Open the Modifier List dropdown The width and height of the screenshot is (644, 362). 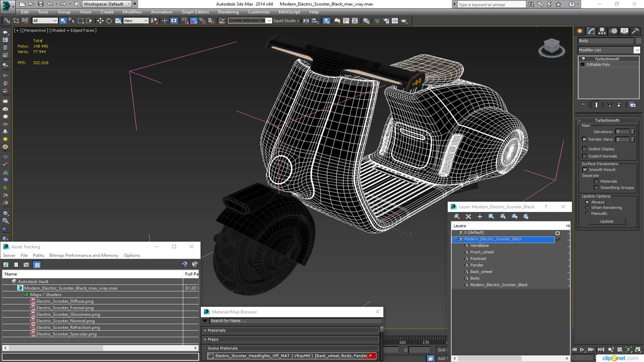click(x=637, y=50)
